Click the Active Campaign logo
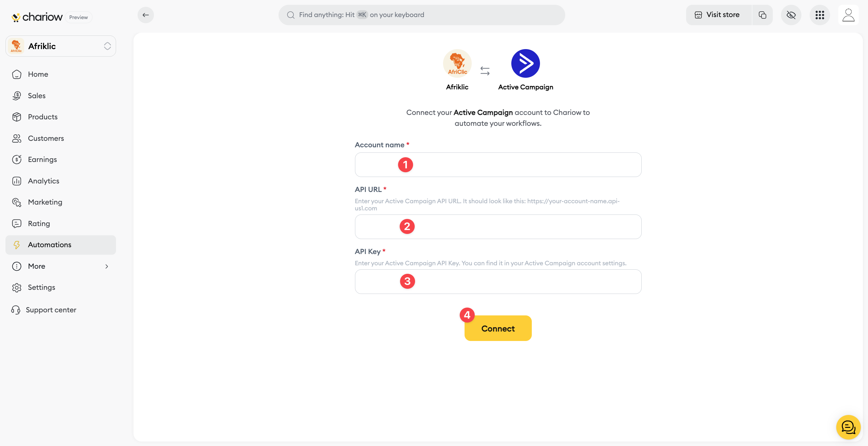The width and height of the screenshot is (868, 446). pyautogui.click(x=525, y=63)
